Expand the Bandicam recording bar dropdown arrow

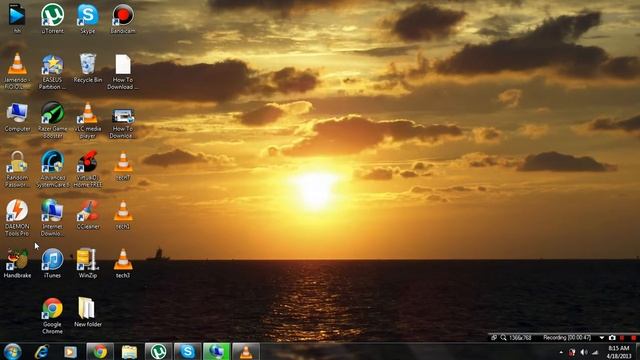(602, 338)
